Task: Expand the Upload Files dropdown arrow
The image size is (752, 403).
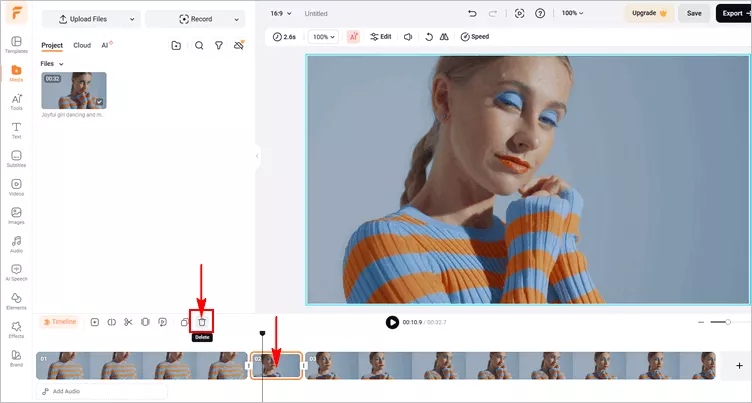Action: pos(132,19)
